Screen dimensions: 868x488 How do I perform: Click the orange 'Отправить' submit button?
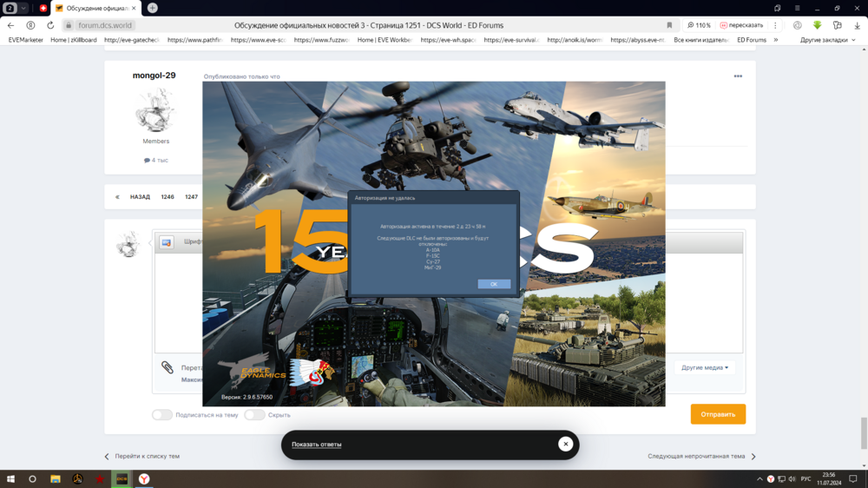(x=718, y=414)
